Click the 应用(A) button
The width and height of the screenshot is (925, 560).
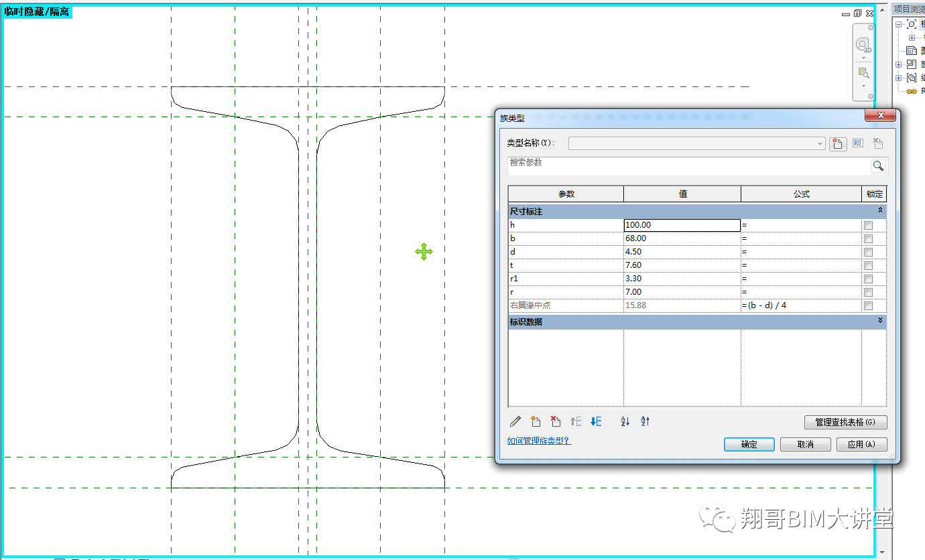[x=861, y=444]
